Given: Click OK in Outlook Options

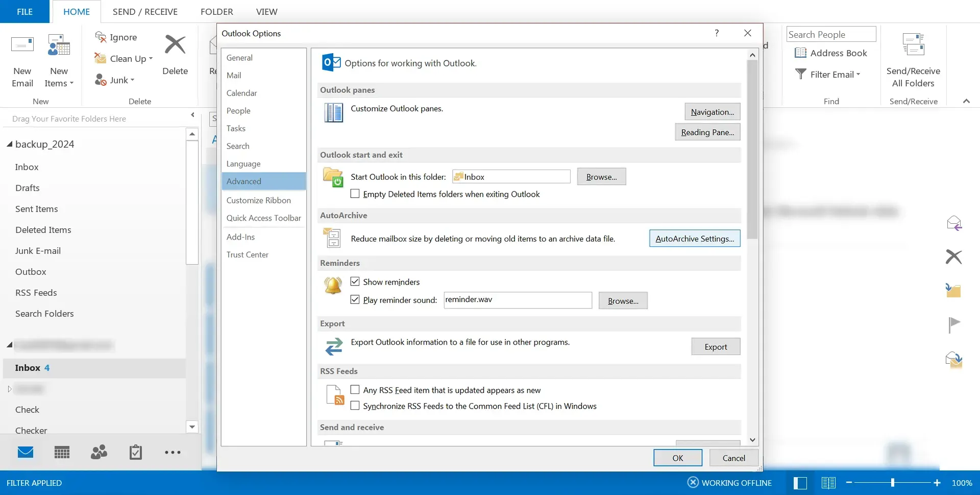Looking at the screenshot, I should tap(678, 458).
